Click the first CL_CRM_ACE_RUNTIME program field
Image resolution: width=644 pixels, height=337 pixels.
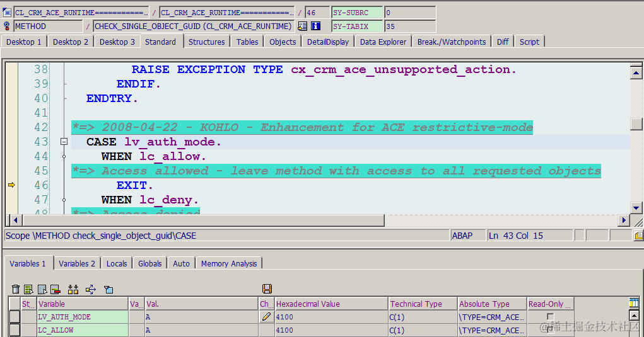[81, 13]
